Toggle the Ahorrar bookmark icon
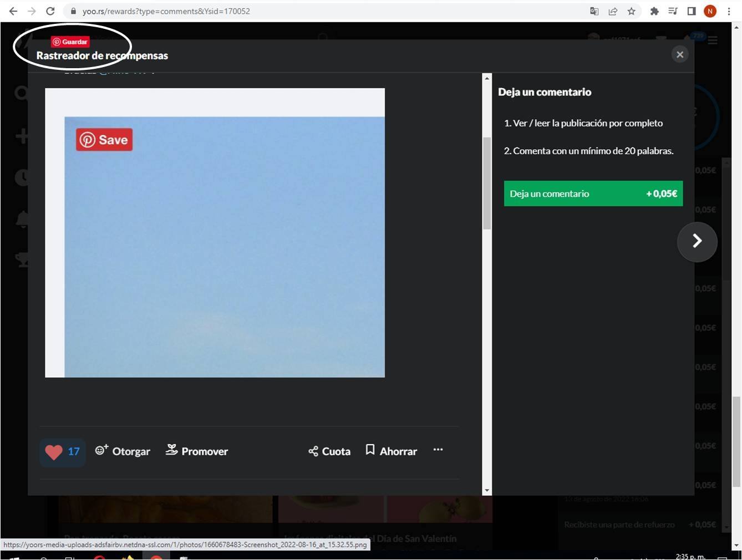This screenshot has width=742, height=560. [370, 450]
